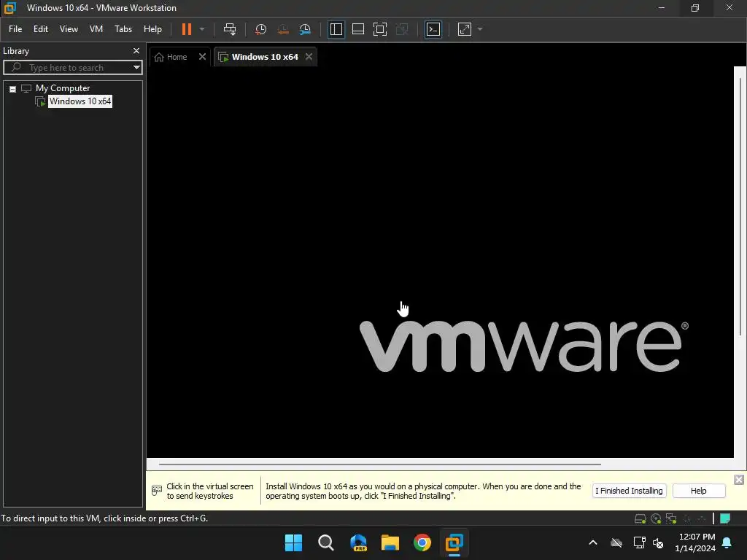Open the View menu
747x560 pixels.
pyautogui.click(x=69, y=29)
